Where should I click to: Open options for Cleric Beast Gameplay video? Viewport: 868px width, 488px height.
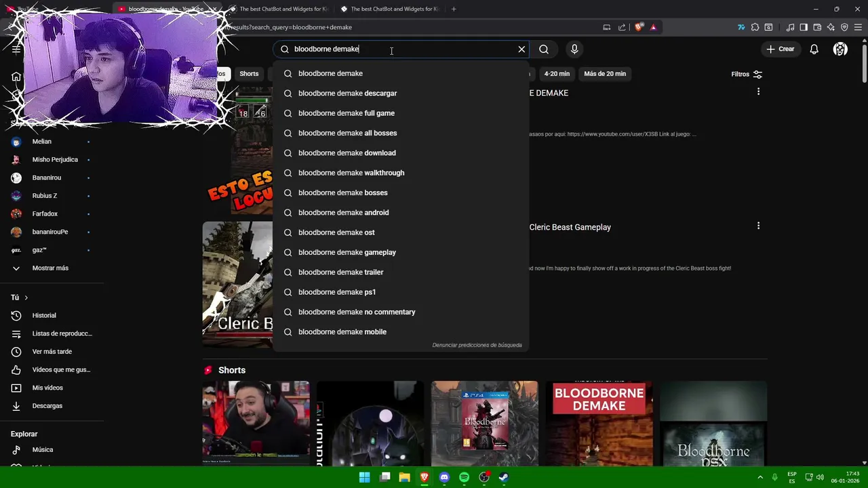pyautogui.click(x=758, y=226)
